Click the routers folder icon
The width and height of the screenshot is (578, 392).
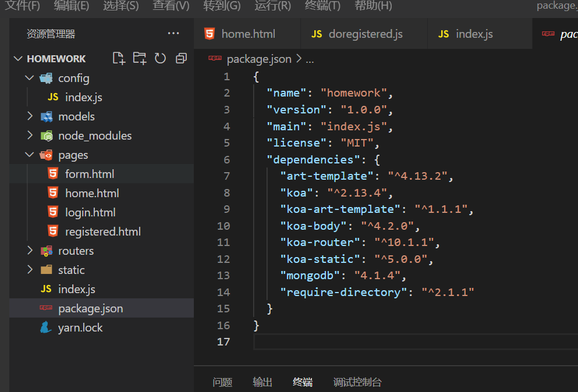coord(46,251)
